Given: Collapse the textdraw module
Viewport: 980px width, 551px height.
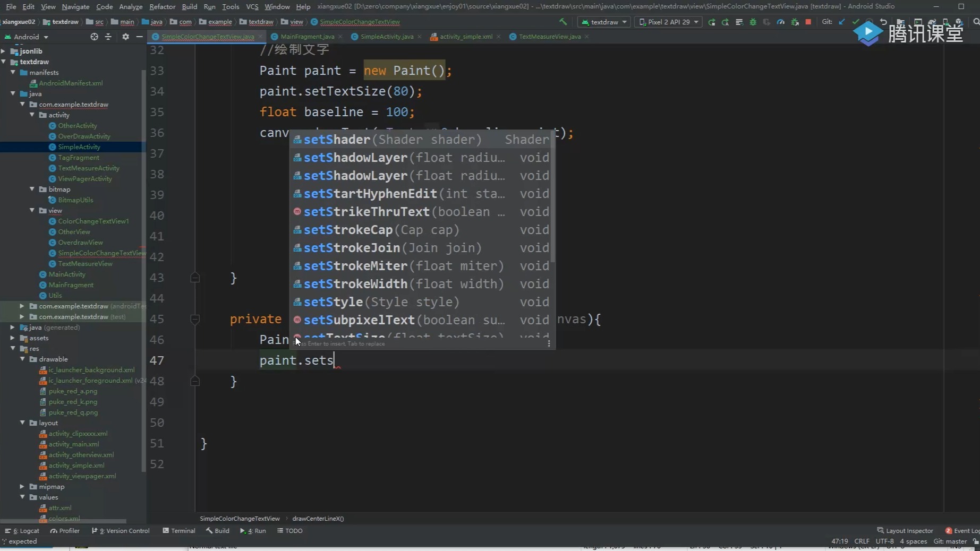Looking at the screenshot, I should click(x=4, y=62).
